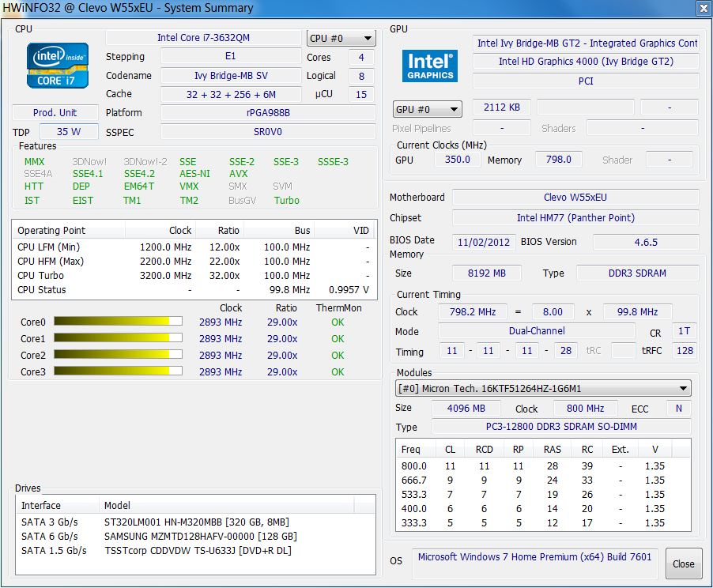Viewport: 713px width, 588px height.
Task: Click the Prod. Unit button
Action: (x=55, y=112)
